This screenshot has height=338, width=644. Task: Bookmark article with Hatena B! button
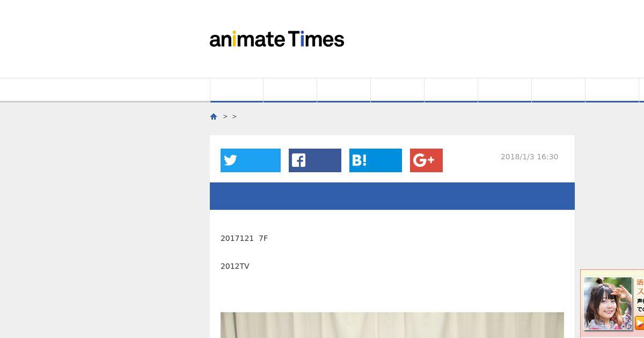(376, 160)
